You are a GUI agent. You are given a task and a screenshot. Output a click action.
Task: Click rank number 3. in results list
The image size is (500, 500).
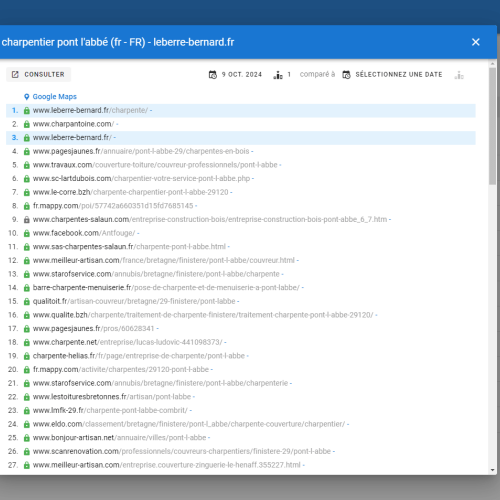pyautogui.click(x=15, y=138)
